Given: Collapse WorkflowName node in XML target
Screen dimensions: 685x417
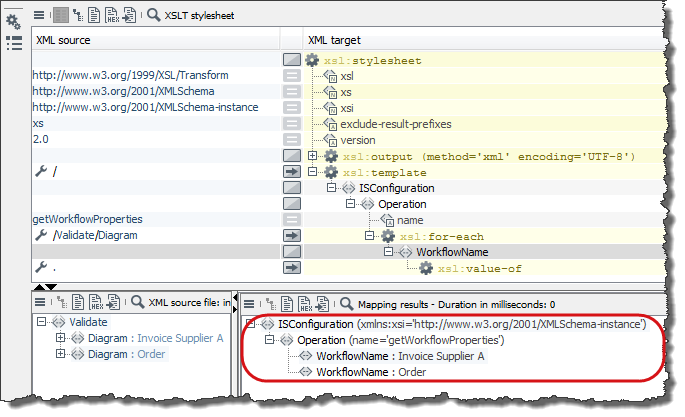Looking at the screenshot, I should (x=388, y=252).
